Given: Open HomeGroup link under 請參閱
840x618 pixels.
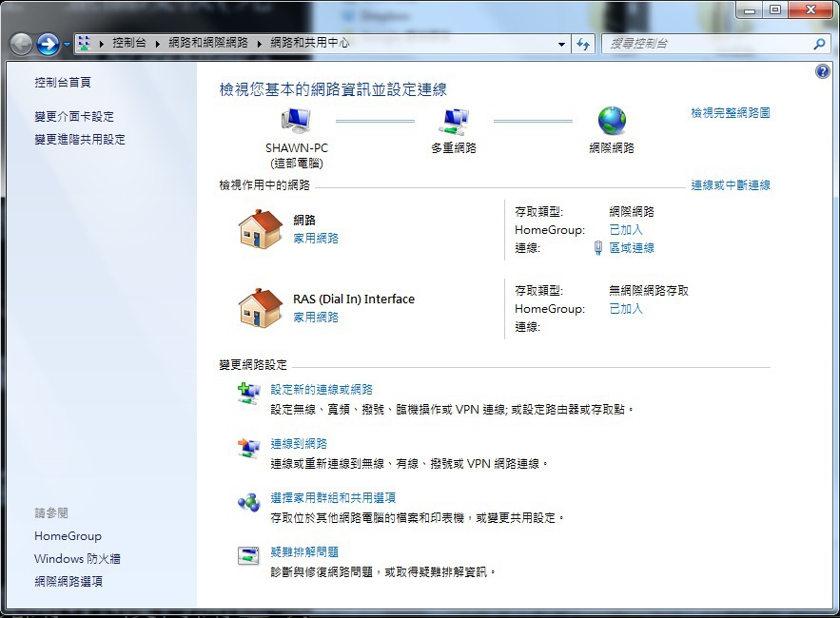Looking at the screenshot, I should [68, 536].
